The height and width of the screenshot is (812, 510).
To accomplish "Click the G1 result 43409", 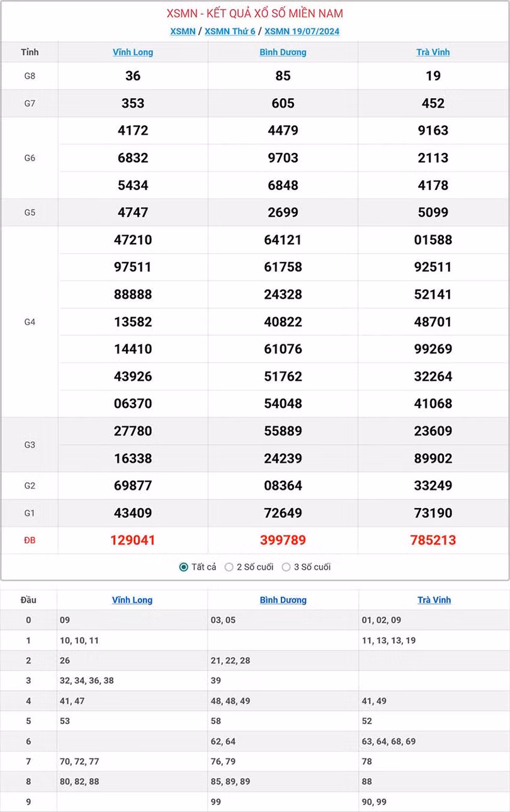I will tap(133, 513).
